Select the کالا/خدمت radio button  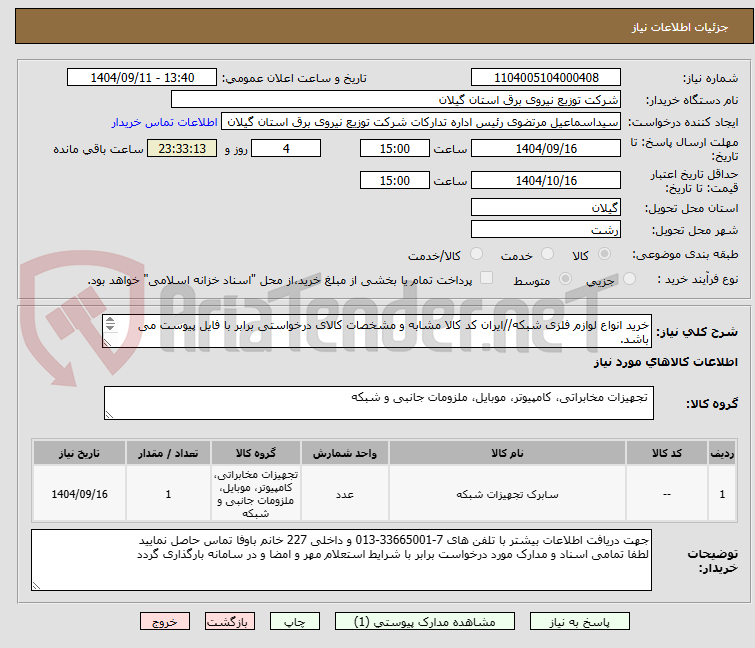tap(476, 254)
